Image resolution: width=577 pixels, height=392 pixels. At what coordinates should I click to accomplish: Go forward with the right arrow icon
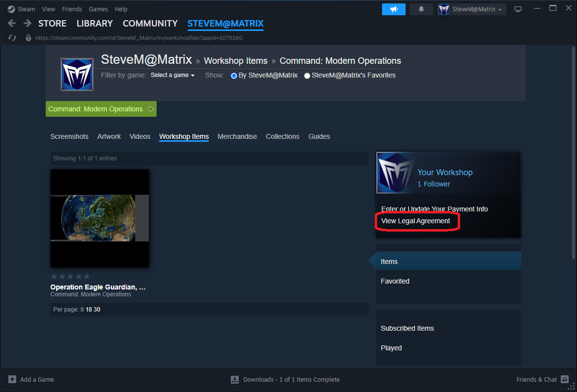coord(27,24)
